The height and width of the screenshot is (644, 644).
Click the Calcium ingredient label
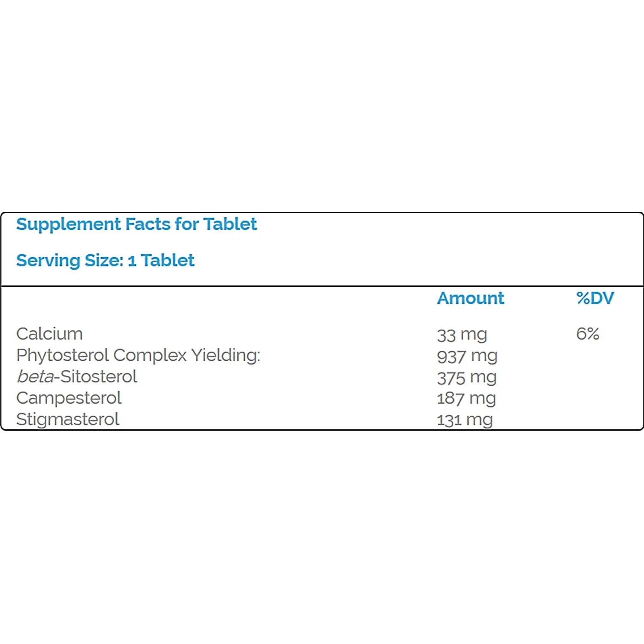(x=49, y=334)
